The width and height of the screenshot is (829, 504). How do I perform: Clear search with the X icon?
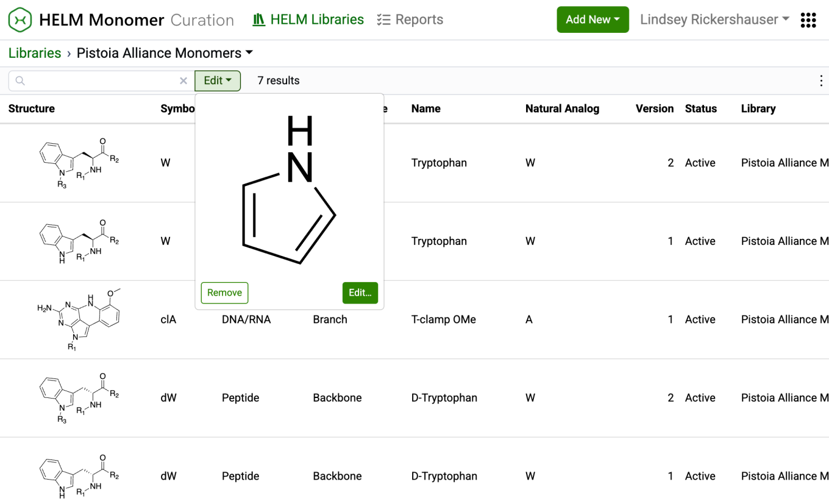tap(183, 80)
